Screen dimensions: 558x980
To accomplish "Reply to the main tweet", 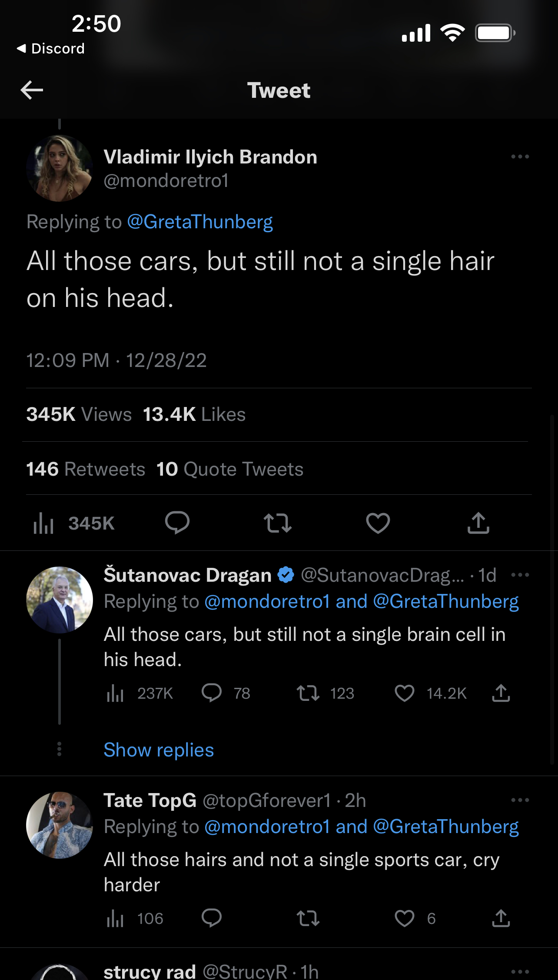I will (x=177, y=523).
